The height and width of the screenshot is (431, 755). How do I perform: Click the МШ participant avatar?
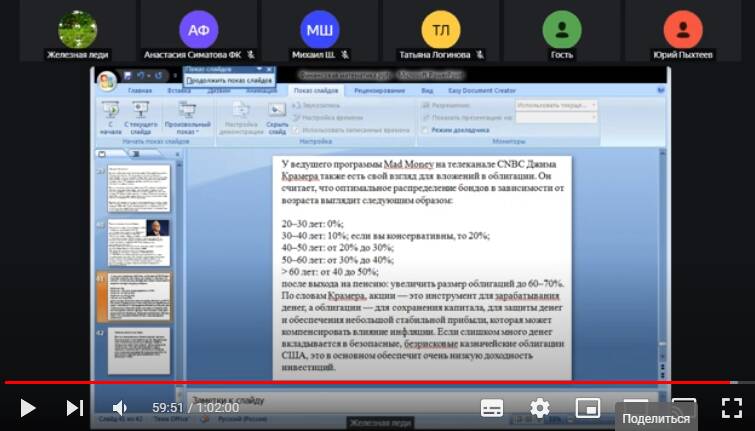click(320, 30)
